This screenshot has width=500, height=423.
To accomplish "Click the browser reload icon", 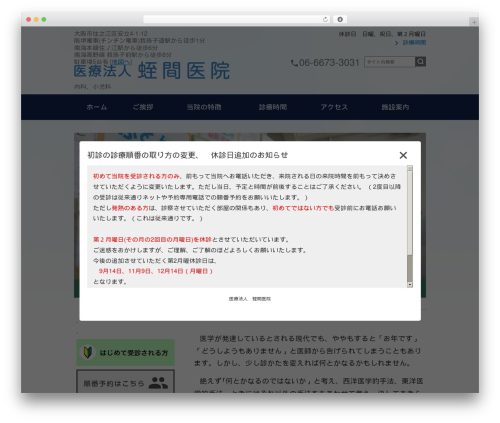I will 325,19.
